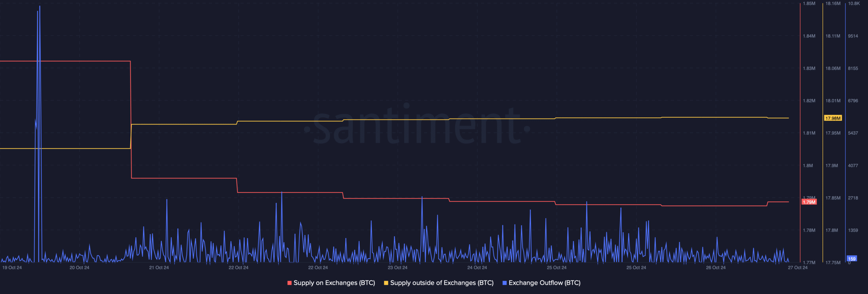Select the 20 Oct 24 date label

[79, 268]
